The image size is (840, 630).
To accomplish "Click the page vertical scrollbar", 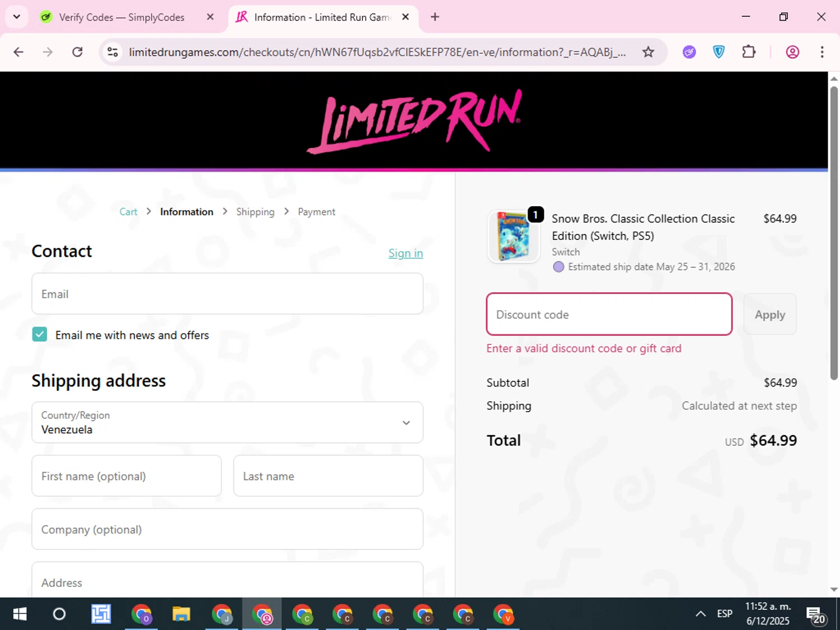I will [x=834, y=232].
